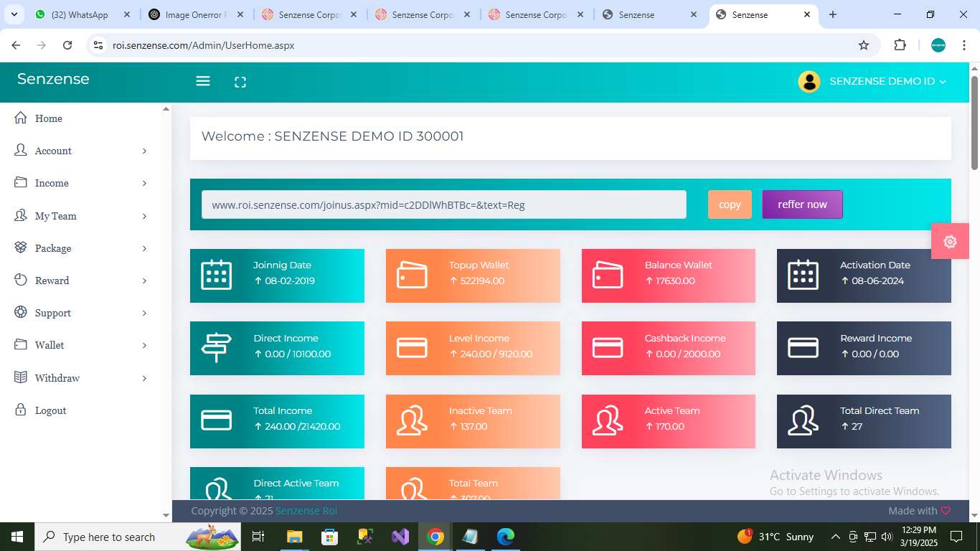Click the card icon on Cashback Income card
This screenshot has width=980, height=551.
[608, 348]
